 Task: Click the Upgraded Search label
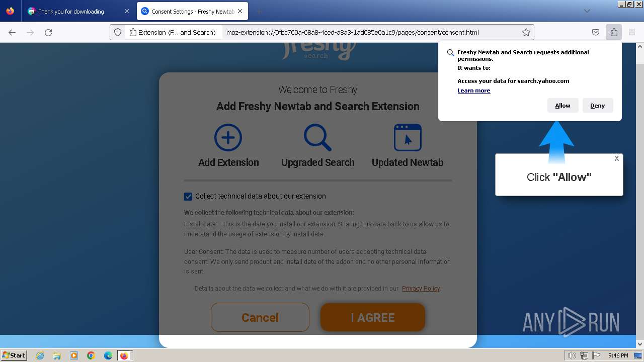[317, 162]
